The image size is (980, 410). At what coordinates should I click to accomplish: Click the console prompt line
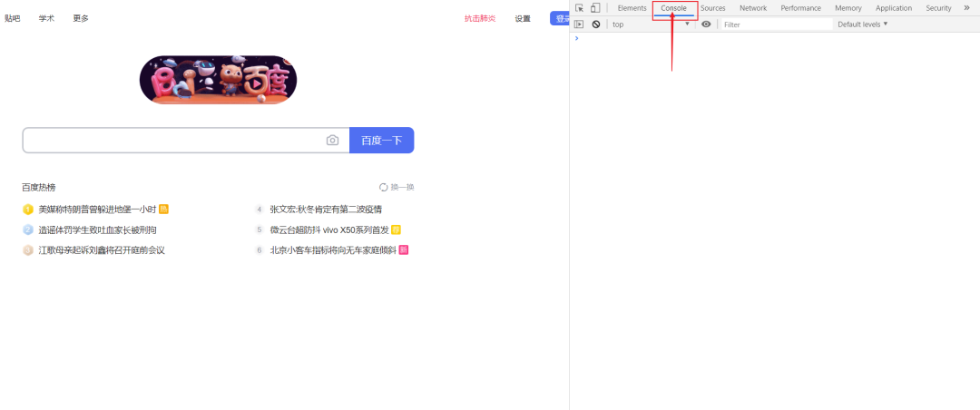[774, 38]
